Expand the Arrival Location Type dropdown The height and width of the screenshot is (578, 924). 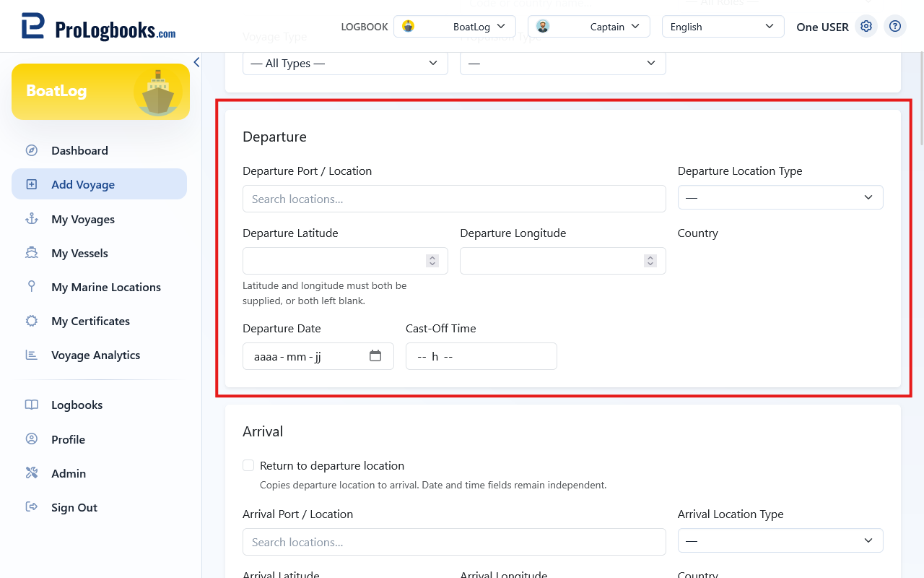780,540
